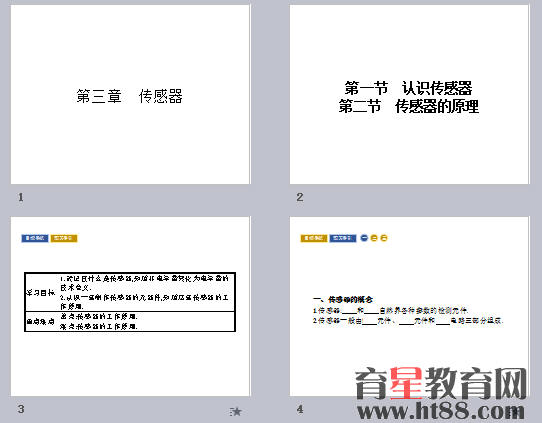
Task: Click the title text 第三章 传感器
Action: [x=130, y=96]
